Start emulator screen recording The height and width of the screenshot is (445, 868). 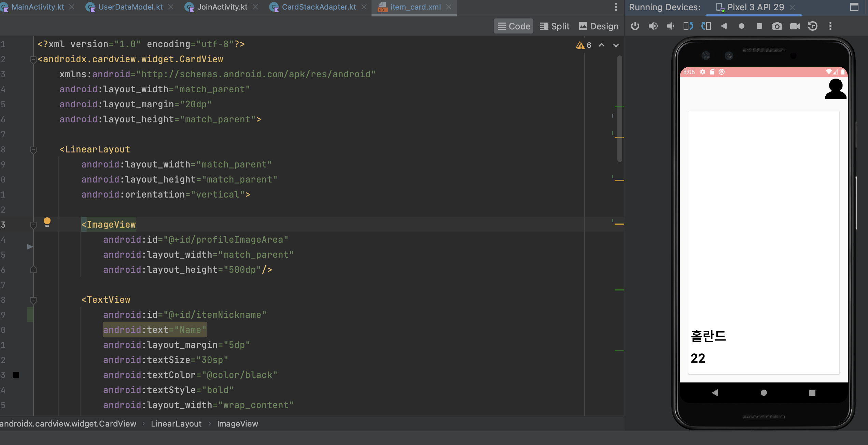[795, 26]
